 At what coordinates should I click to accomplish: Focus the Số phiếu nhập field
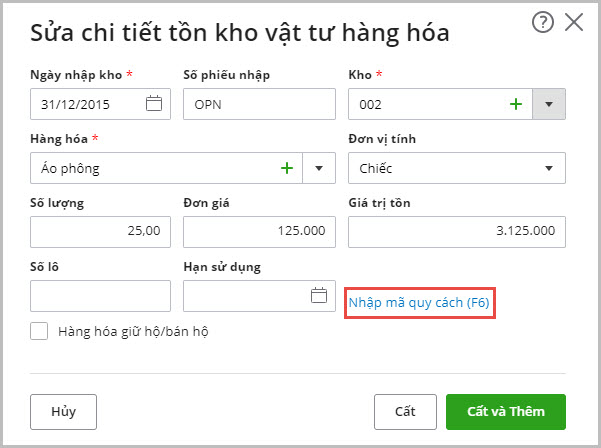[x=259, y=104]
